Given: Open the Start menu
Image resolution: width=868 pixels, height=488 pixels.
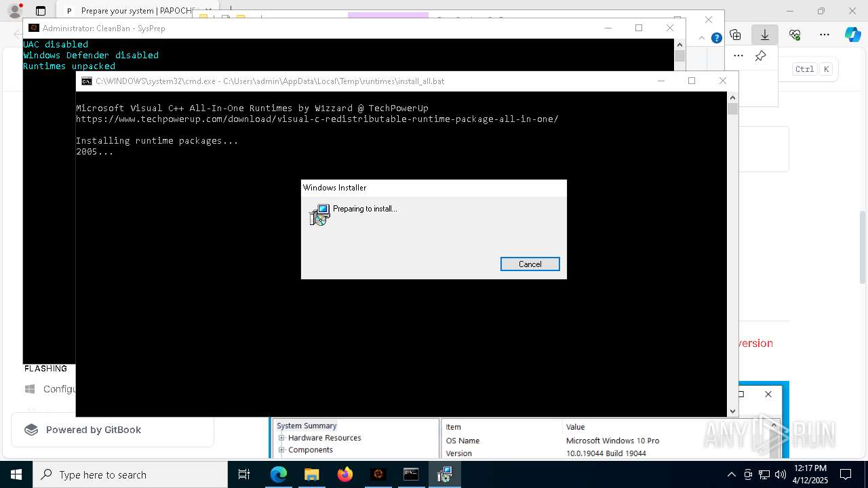Looking at the screenshot, I should [16, 474].
